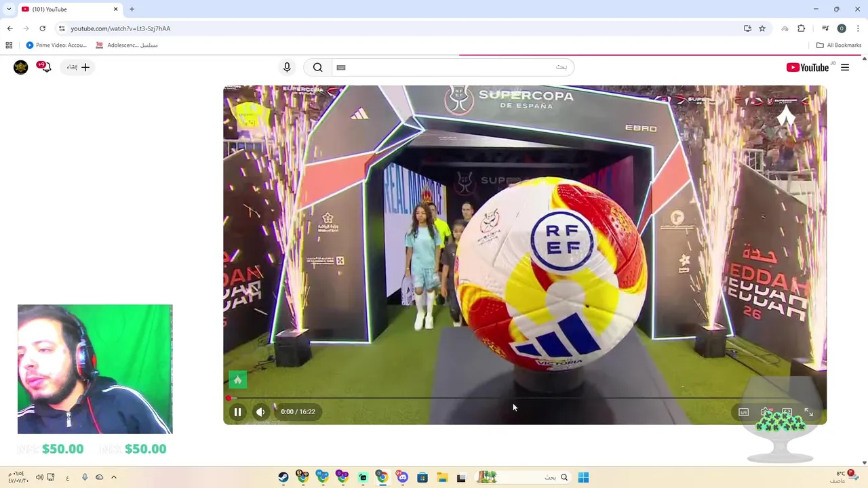Screen dimensions: 868x488
Task: Click the green channel badge on video
Action: coord(237,380)
